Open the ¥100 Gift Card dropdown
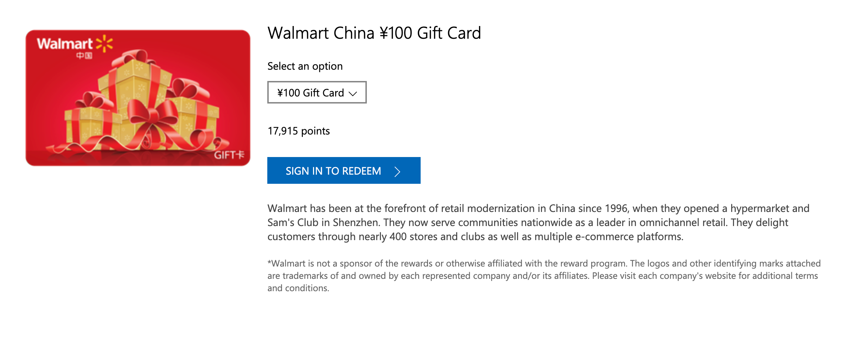 pos(317,92)
